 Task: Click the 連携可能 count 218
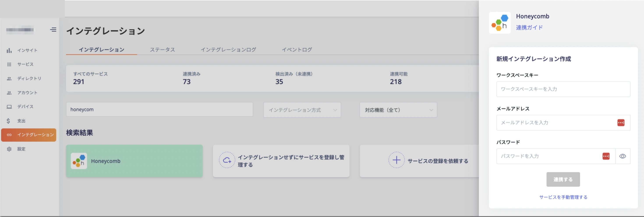[x=396, y=82]
